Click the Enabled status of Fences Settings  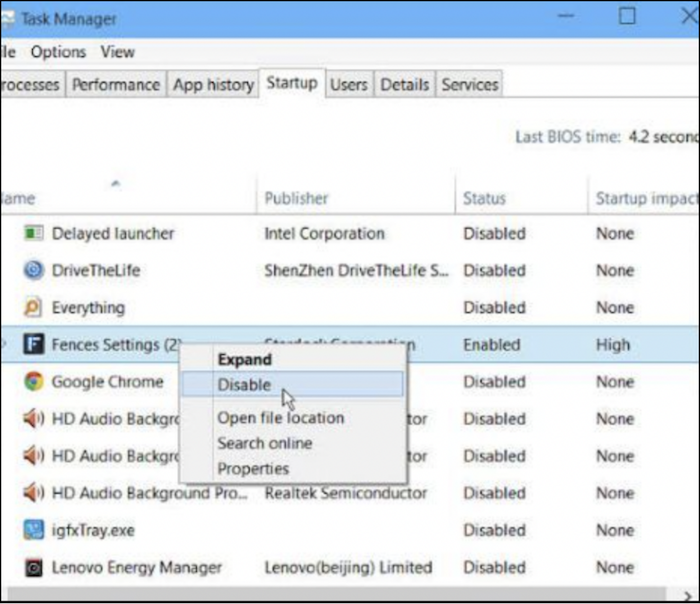pyautogui.click(x=492, y=345)
